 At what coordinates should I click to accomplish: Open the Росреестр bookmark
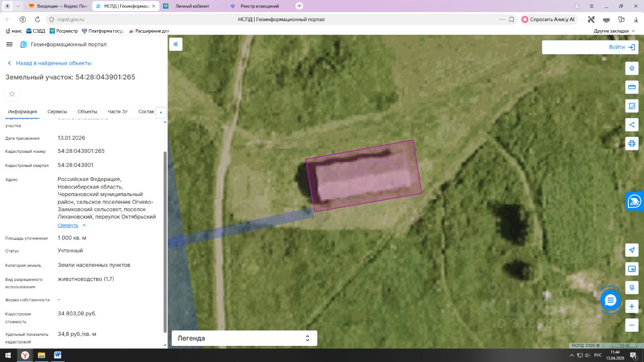pyautogui.click(x=63, y=31)
